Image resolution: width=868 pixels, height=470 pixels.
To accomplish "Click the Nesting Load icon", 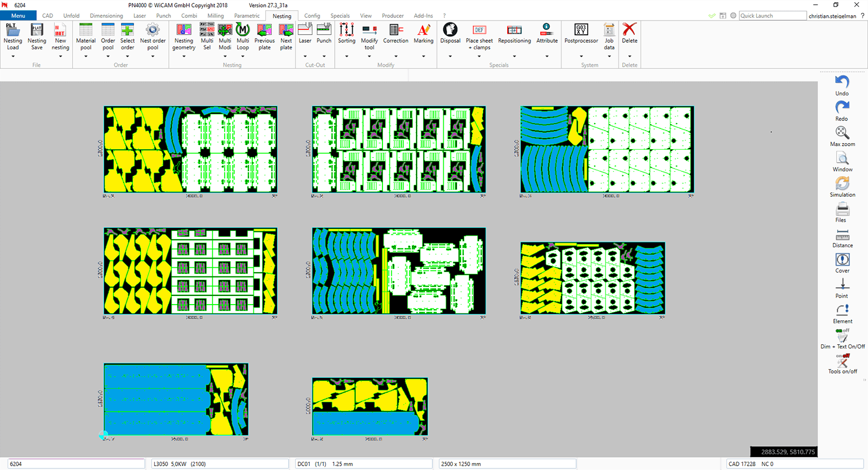I will click(x=12, y=30).
